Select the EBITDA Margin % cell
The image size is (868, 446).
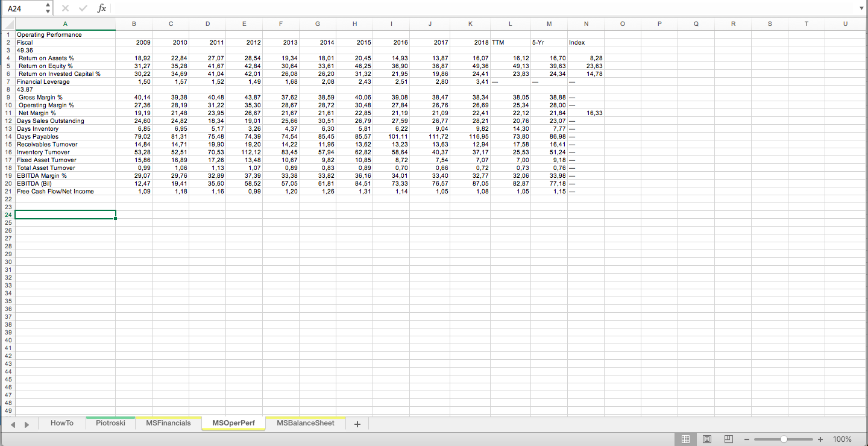coord(65,176)
